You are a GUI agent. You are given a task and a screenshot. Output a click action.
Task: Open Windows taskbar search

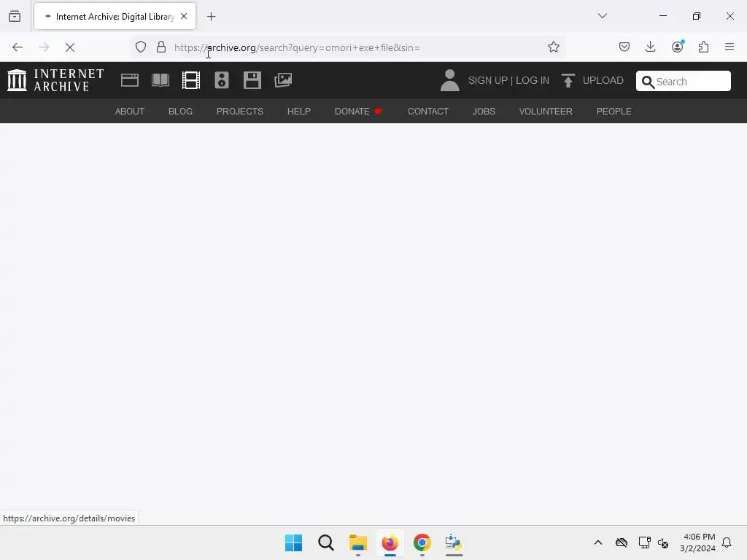(326, 542)
